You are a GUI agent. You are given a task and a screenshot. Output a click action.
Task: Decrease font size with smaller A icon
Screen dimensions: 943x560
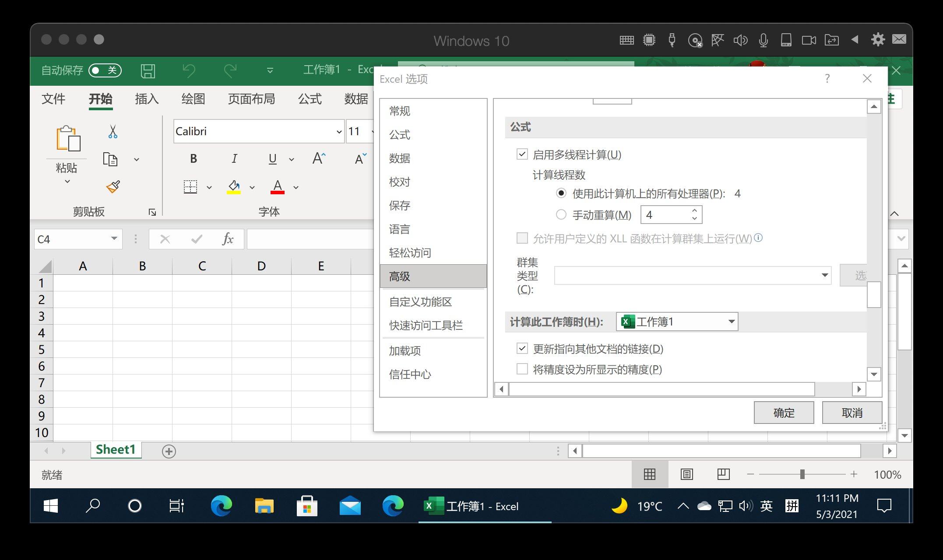tap(360, 158)
